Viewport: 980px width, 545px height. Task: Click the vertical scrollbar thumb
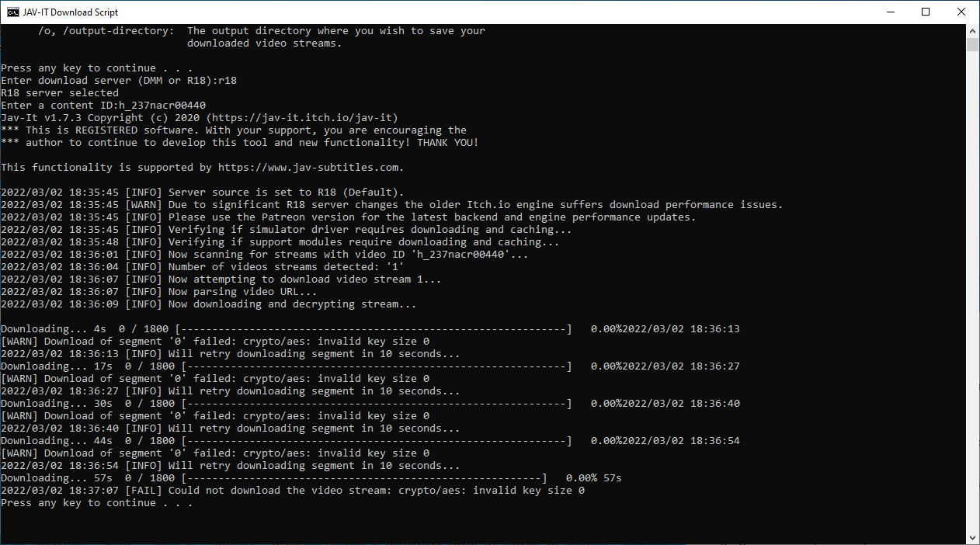point(972,43)
